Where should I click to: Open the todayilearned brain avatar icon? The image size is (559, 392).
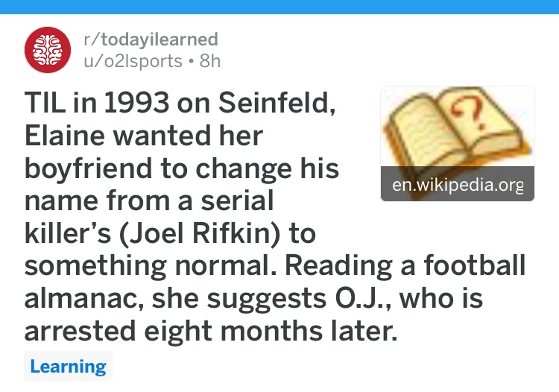pyautogui.click(x=48, y=50)
